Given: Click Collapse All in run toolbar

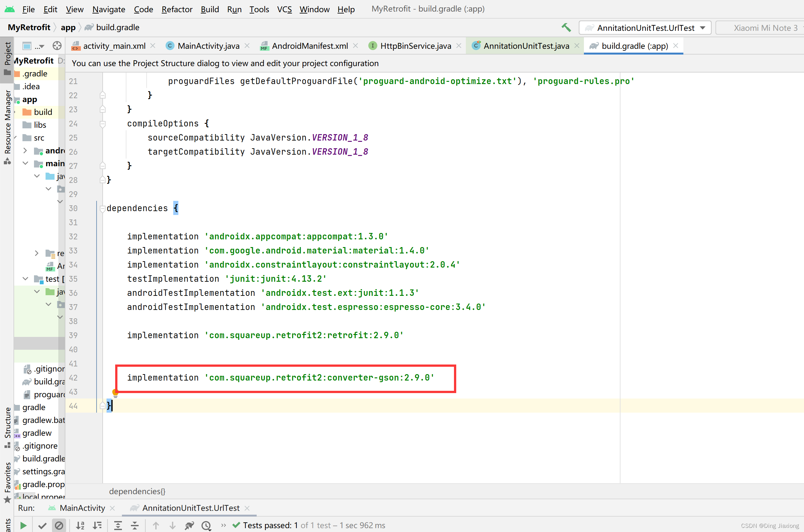Looking at the screenshot, I should (135, 526).
